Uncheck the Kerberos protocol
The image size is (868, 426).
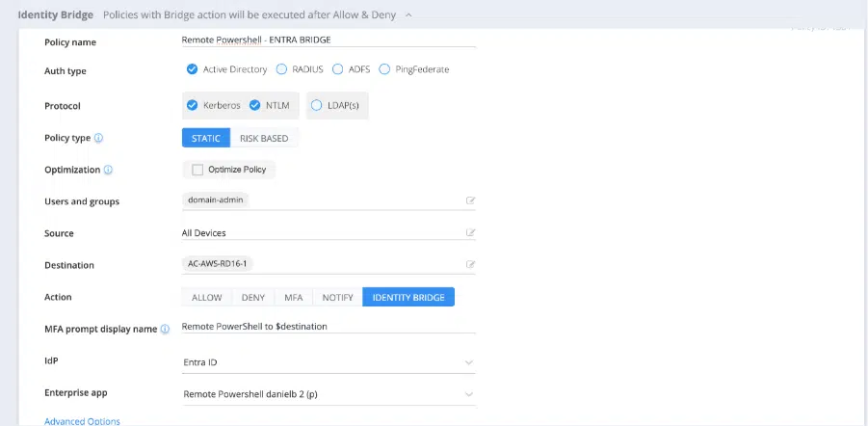(193, 105)
